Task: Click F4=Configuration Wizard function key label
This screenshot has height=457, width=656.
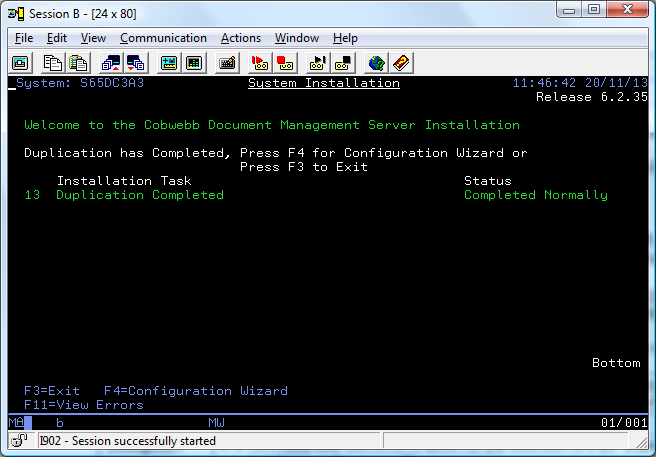Action: point(196,391)
